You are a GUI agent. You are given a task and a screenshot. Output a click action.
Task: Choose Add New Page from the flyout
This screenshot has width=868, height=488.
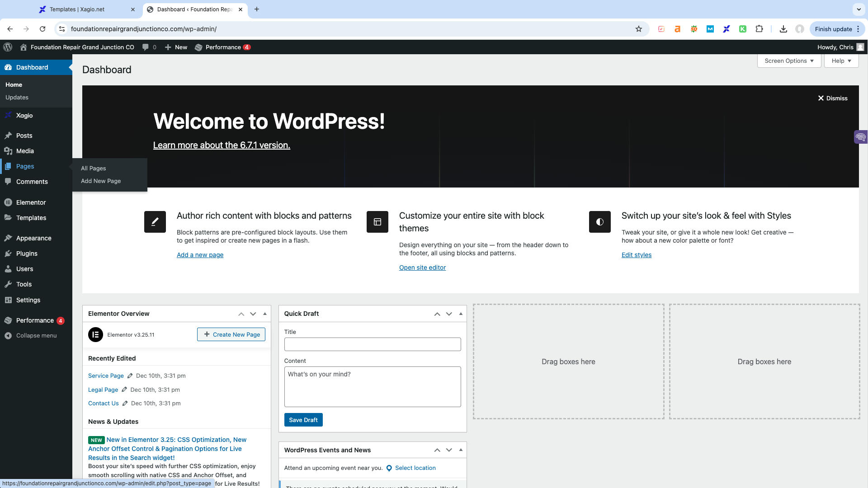(101, 181)
